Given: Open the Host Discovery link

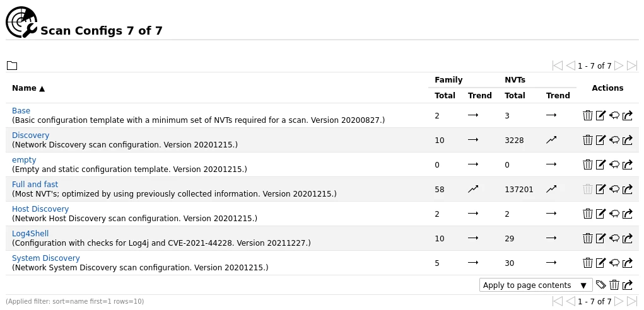Looking at the screenshot, I should click(x=40, y=209).
